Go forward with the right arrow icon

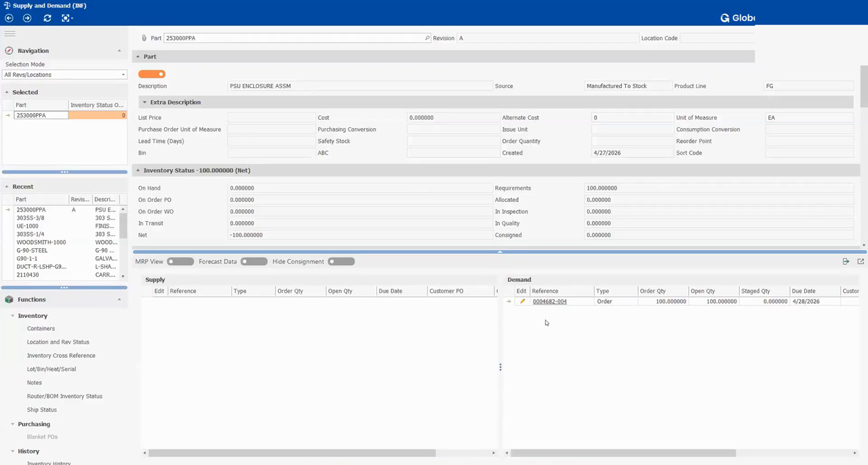coord(27,18)
